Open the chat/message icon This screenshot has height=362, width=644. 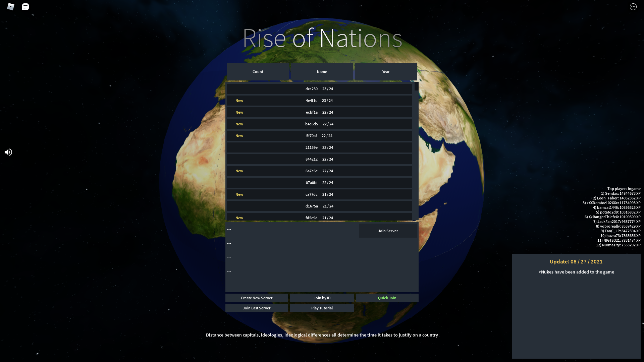(25, 6)
